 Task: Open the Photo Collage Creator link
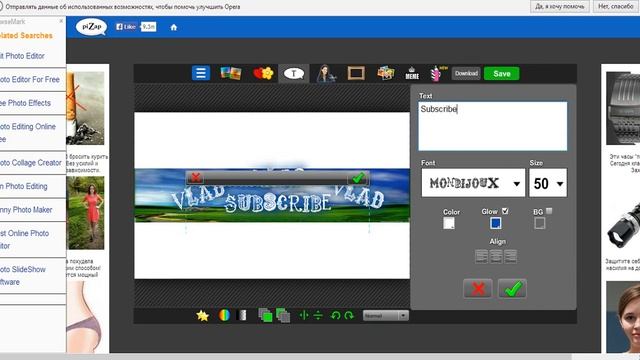pos(31,163)
